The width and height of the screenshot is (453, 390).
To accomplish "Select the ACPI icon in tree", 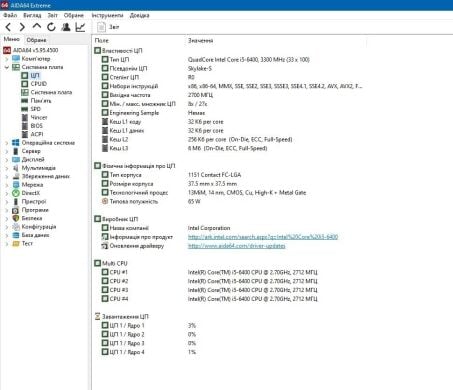I will [x=25, y=134].
